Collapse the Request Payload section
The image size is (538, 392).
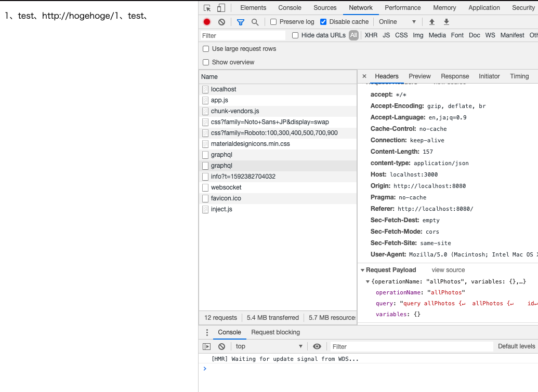[363, 271]
